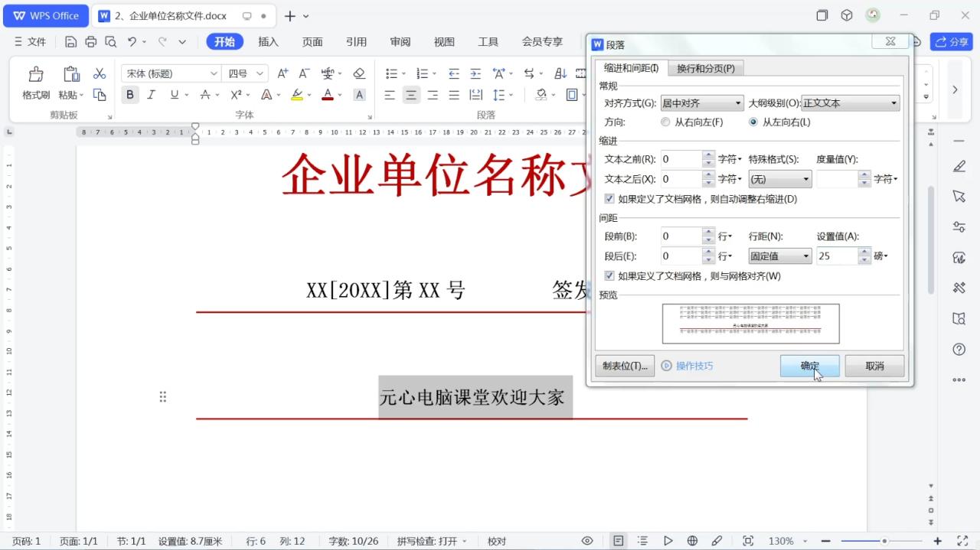
Task: Toggle Italic formatting
Action: coord(152,95)
